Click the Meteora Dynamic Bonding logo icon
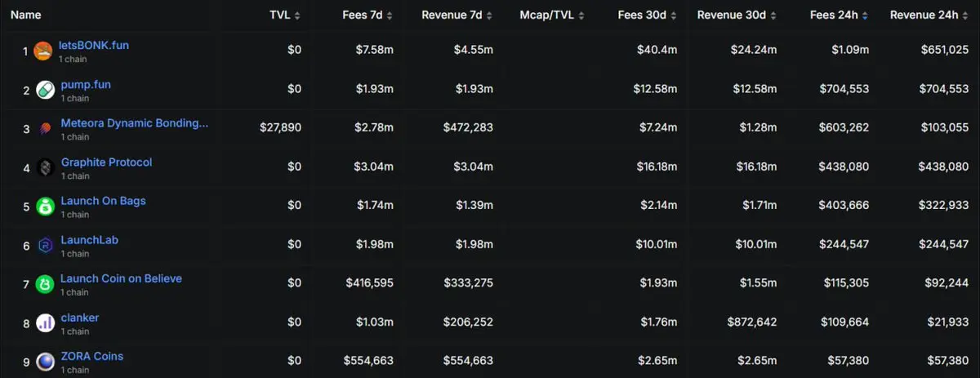 (x=46, y=129)
